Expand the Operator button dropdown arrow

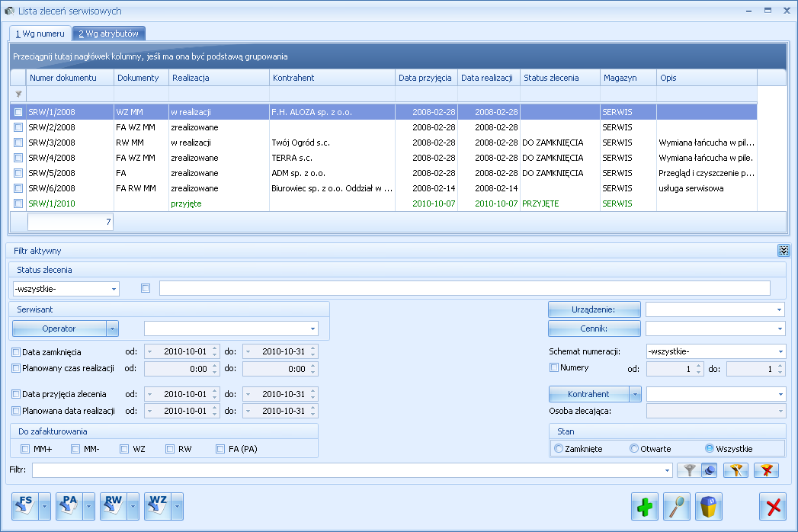click(113, 328)
